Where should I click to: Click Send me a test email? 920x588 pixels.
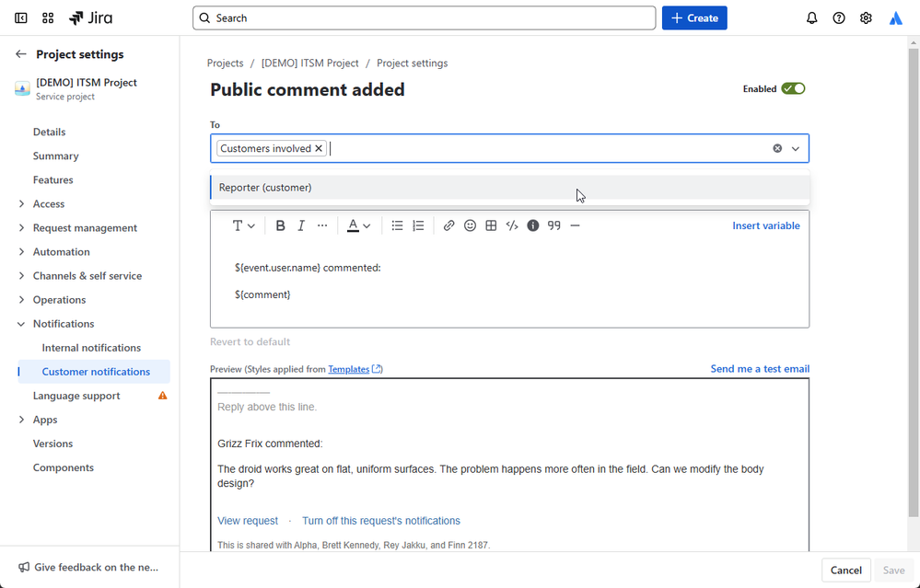pyautogui.click(x=760, y=369)
